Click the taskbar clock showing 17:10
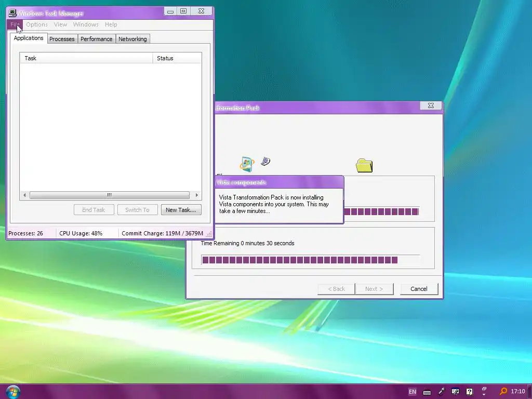 [518, 392]
